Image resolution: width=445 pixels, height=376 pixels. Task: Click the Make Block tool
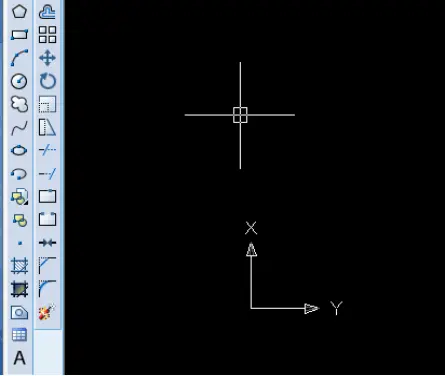tap(19, 220)
